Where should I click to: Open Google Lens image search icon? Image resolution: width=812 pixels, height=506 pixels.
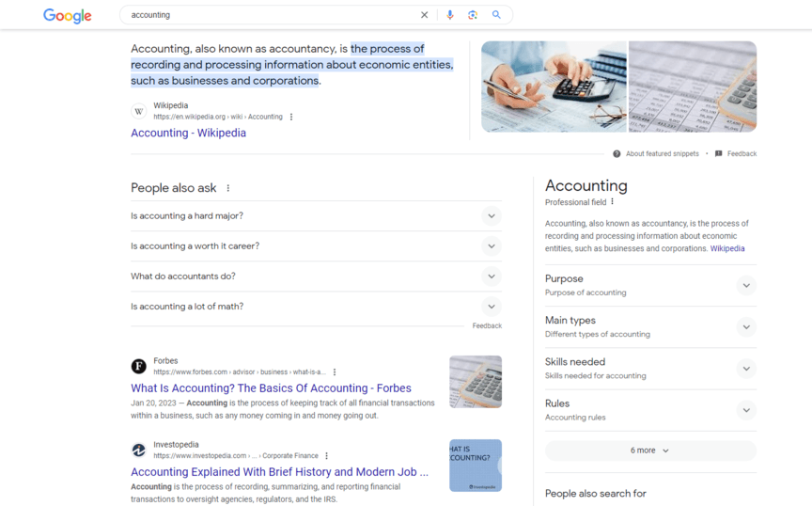pos(473,15)
